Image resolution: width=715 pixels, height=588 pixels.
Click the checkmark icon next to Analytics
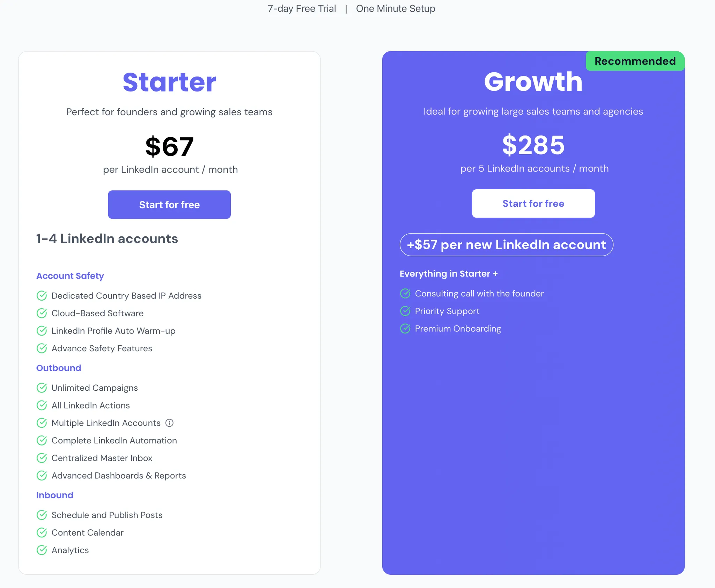(42, 550)
